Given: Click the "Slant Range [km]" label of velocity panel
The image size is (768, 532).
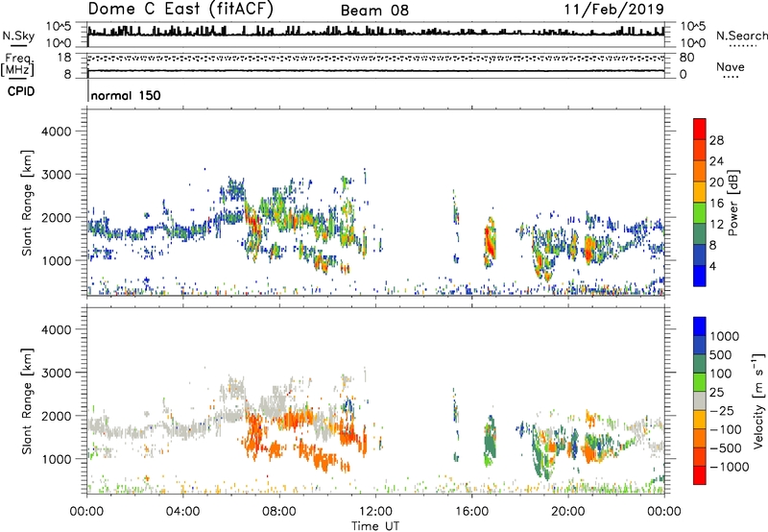Looking at the screenshot, I should (28, 401).
